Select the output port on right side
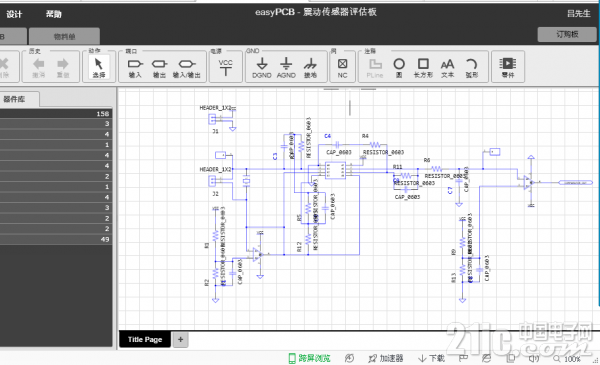Viewport: 600px width, 365px height. pyautogui.click(x=575, y=182)
